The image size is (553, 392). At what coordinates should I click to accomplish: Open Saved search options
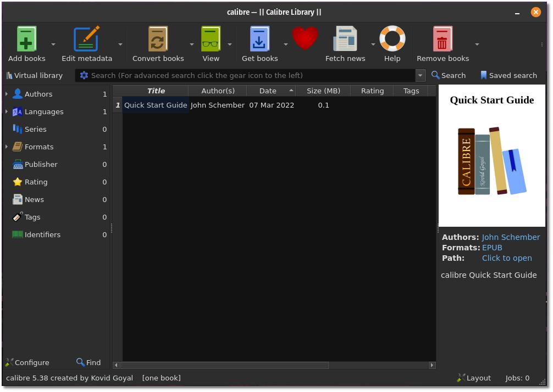coord(508,75)
